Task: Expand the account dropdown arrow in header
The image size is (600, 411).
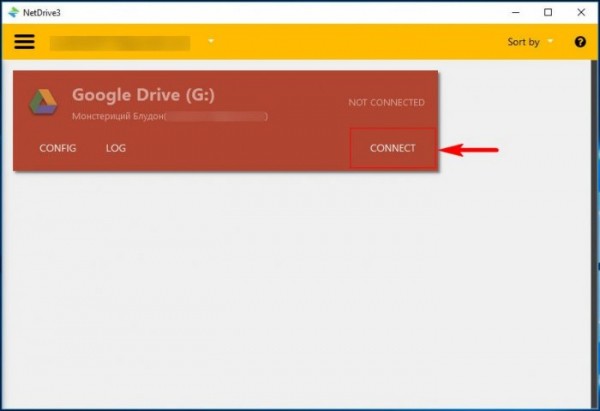Action: pos(211,41)
